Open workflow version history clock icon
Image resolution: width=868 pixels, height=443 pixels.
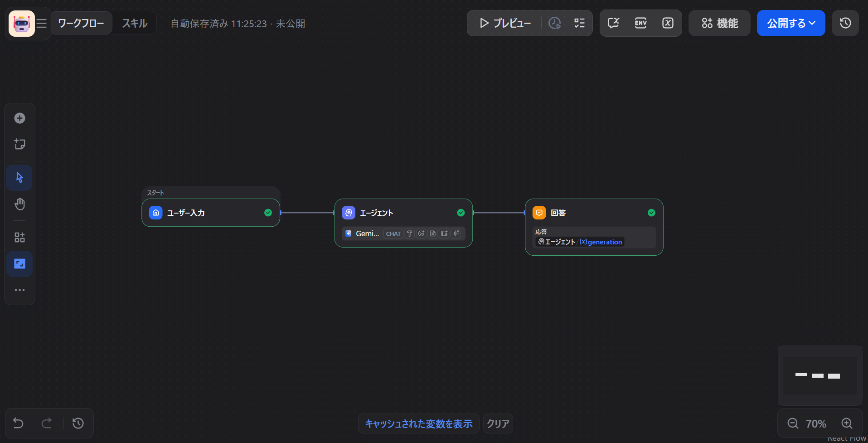click(845, 23)
